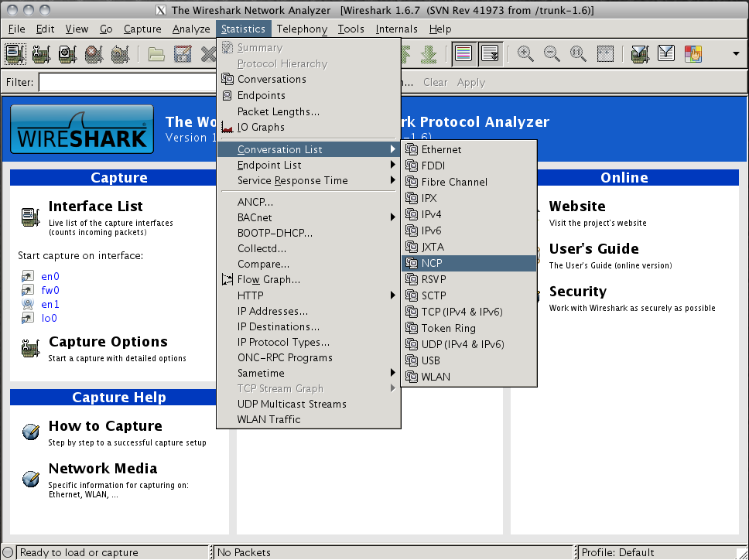The height and width of the screenshot is (560, 749).
Task: Open the Tools menu
Action: click(x=351, y=29)
